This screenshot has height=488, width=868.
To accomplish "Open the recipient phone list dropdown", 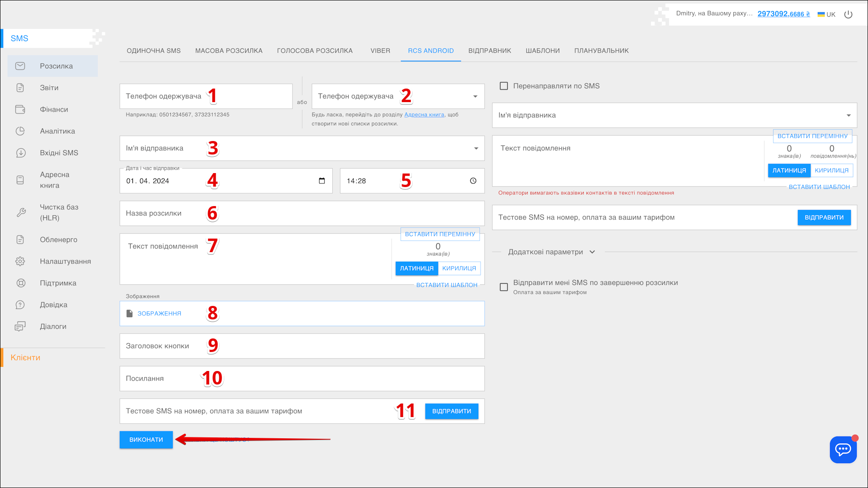I will [x=475, y=96].
